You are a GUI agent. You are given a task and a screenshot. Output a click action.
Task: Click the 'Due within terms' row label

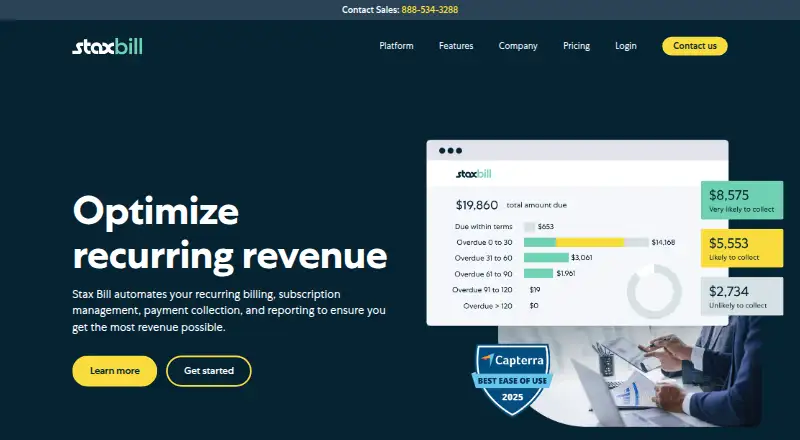[484, 227]
